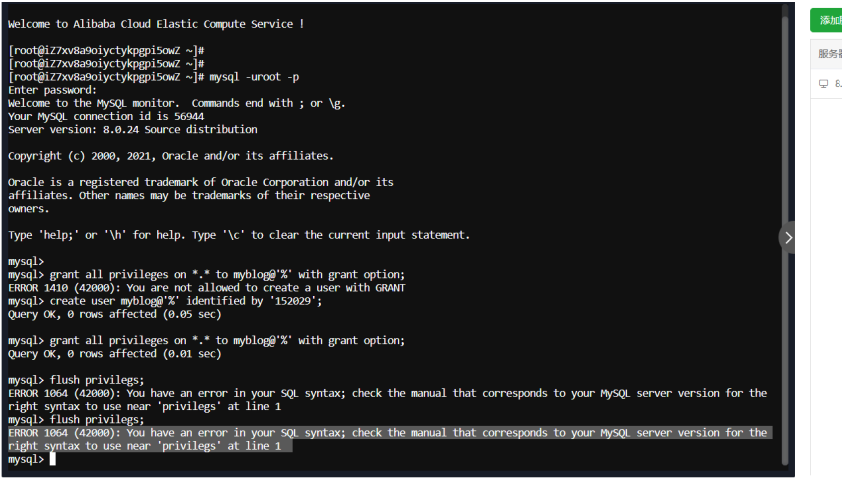Click the 'create user myblog' command line

(x=165, y=301)
